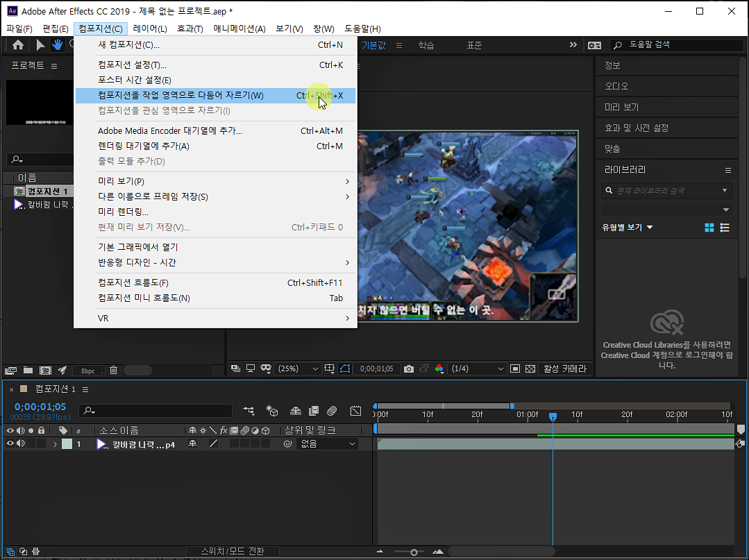This screenshot has width=749, height=560.
Task: Switch library to grid view icon
Action: tap(709, 228)
